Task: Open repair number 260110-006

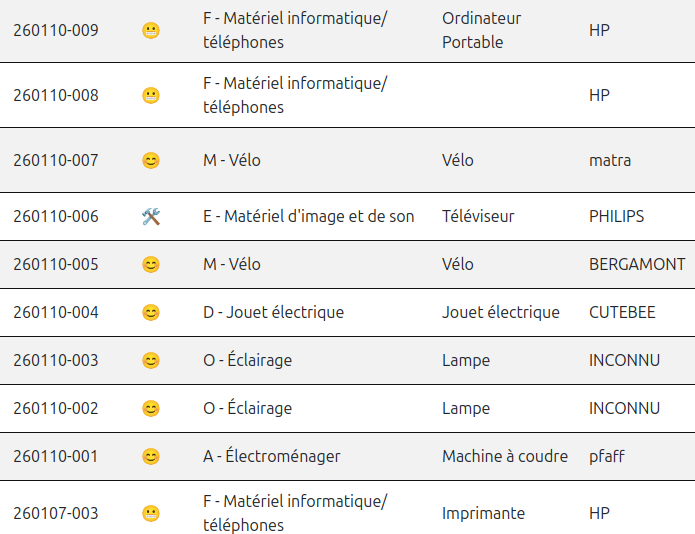Action: pos(56,216)
